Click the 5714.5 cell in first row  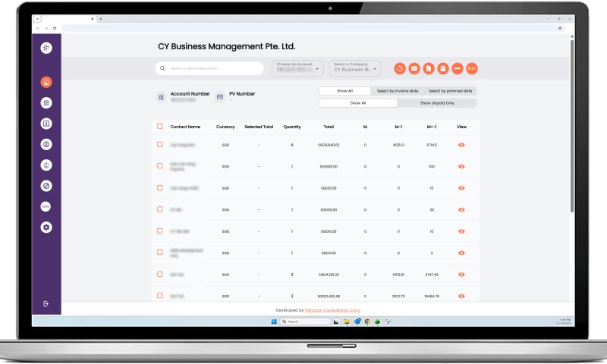point(432,145)
